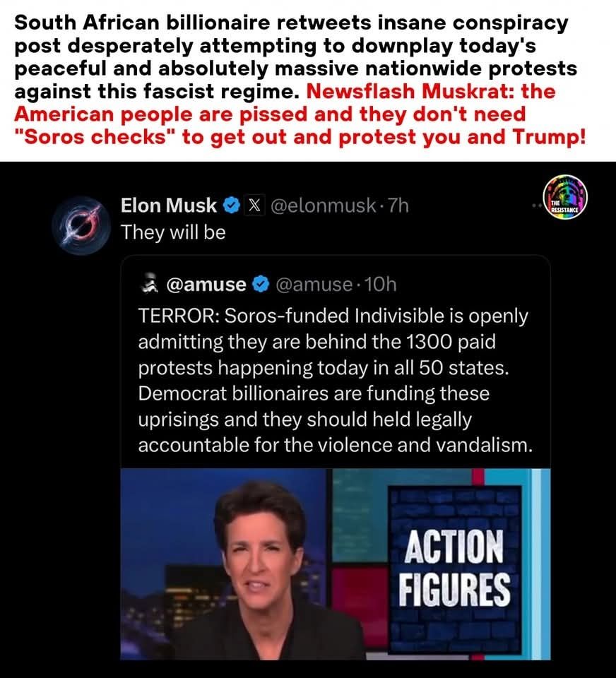Click the 10h timestamp on quoted post
Image resolution: width=616 pixels, height=678 pixels.
click(x=380, y=285)
